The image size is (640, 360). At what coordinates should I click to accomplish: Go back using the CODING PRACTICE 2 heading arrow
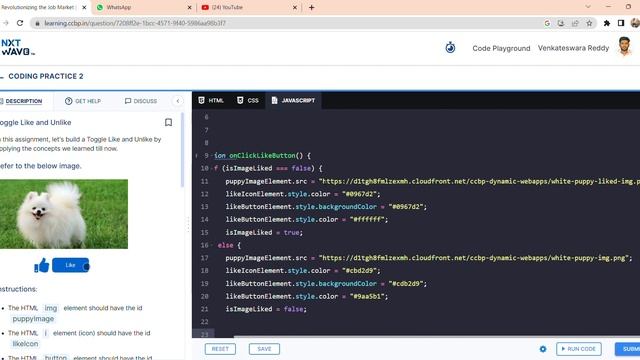(2, 76)
